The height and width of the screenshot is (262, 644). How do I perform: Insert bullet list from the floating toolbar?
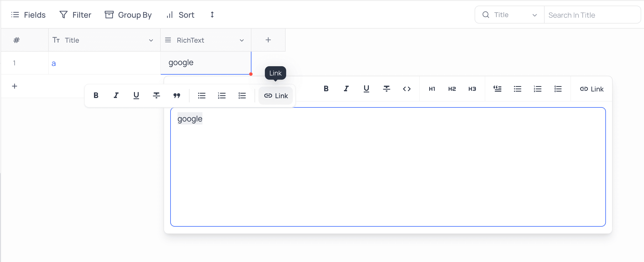click(202, 96)
